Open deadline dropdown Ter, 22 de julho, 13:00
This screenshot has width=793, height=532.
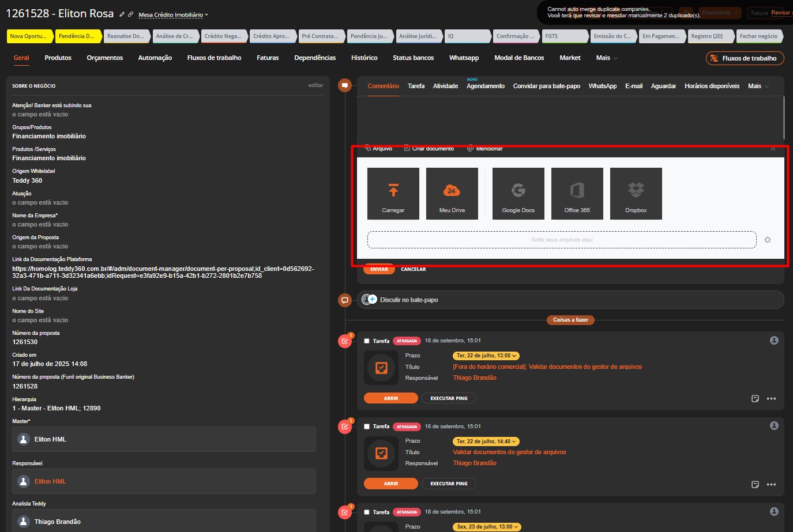(486, 356)
